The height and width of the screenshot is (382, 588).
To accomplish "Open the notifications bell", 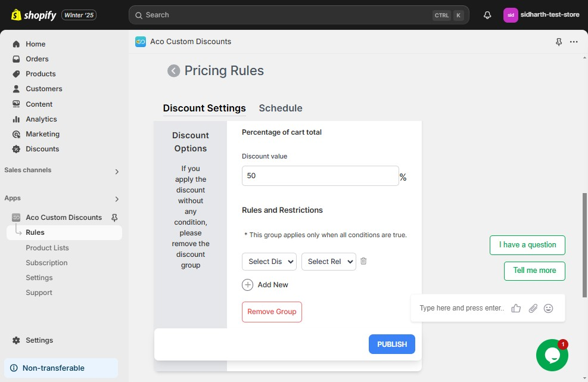I will pos(487,15).
